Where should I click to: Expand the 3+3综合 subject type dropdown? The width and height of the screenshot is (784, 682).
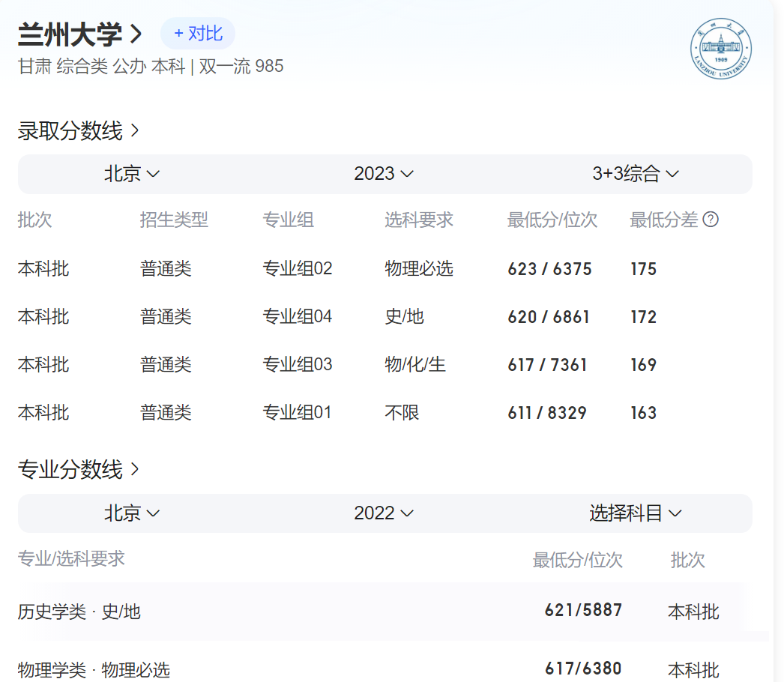click(x=636, y=174)
